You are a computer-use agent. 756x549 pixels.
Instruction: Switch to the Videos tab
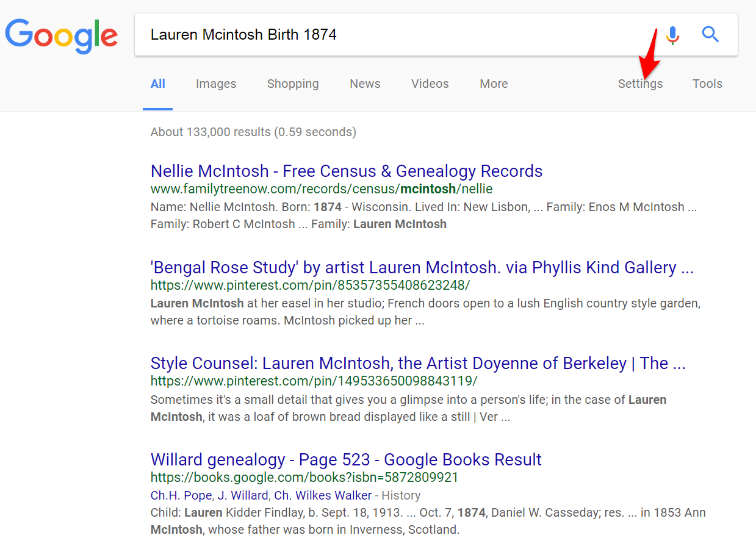pos(430,84)
